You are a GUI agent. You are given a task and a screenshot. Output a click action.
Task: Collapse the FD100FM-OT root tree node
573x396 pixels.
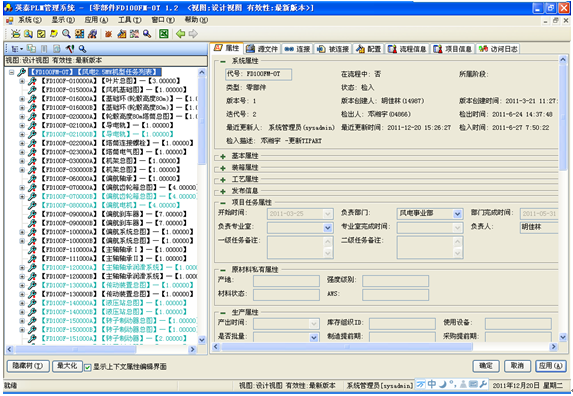tap(12, 72)
